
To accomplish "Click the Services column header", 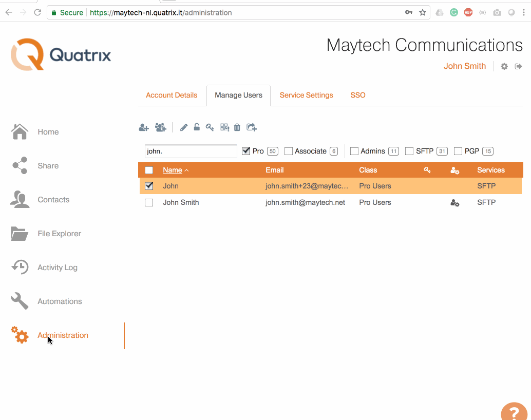I will coord(491,170).
